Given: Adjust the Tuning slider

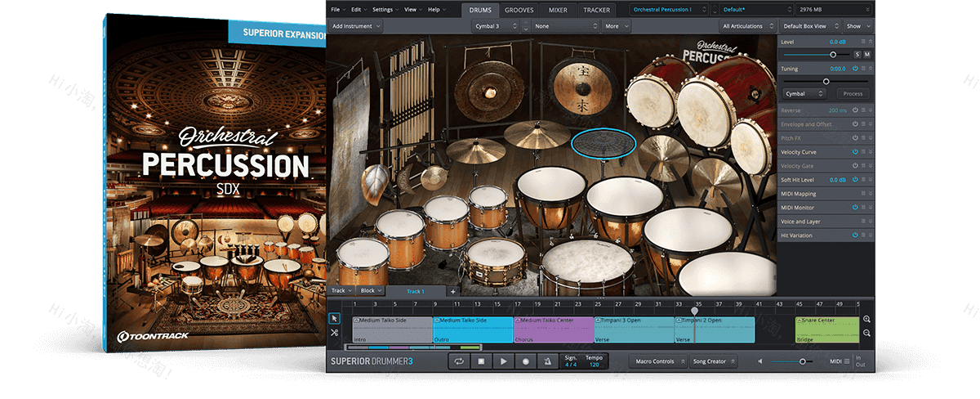Looking at the screenshot, I should pos(826,81).
